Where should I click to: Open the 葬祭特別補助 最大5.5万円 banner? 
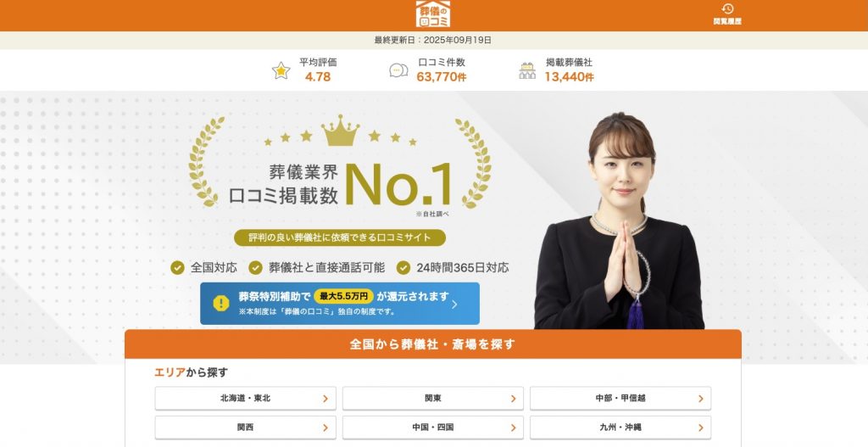[x=340, y=304]
